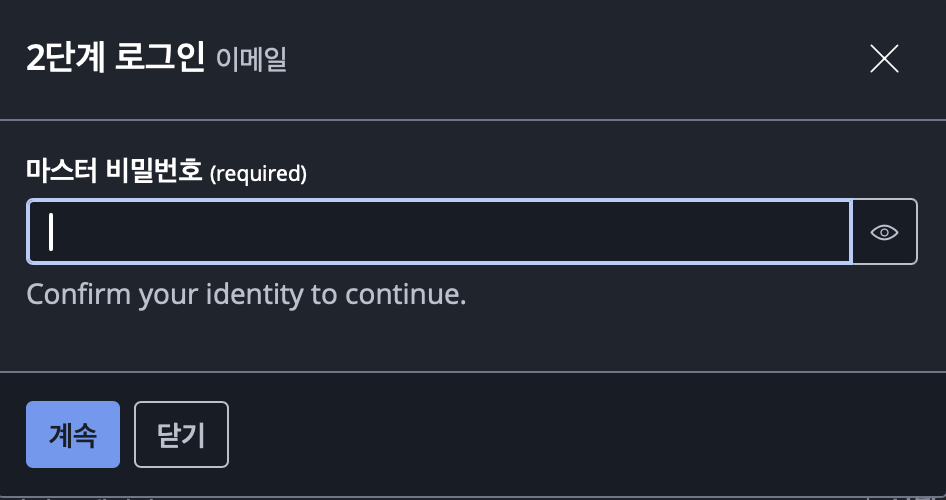Click inside the empty password text field
The width and height of the screenshot is (946, 500).
point(439,232)
